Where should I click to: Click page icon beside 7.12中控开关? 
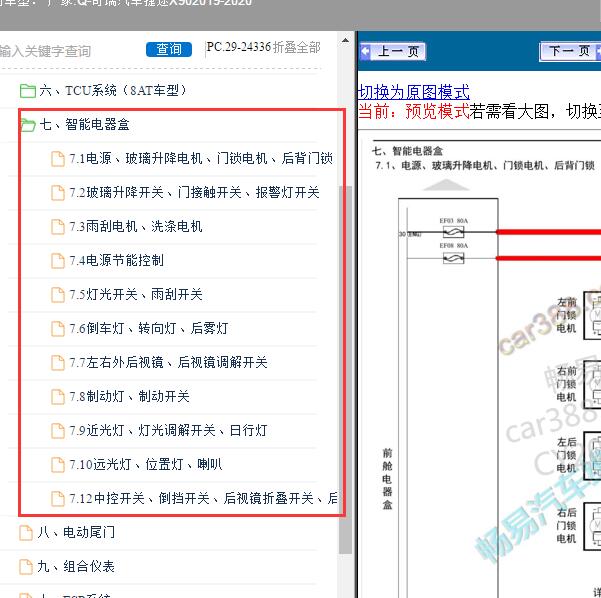(x=58, y=499)
